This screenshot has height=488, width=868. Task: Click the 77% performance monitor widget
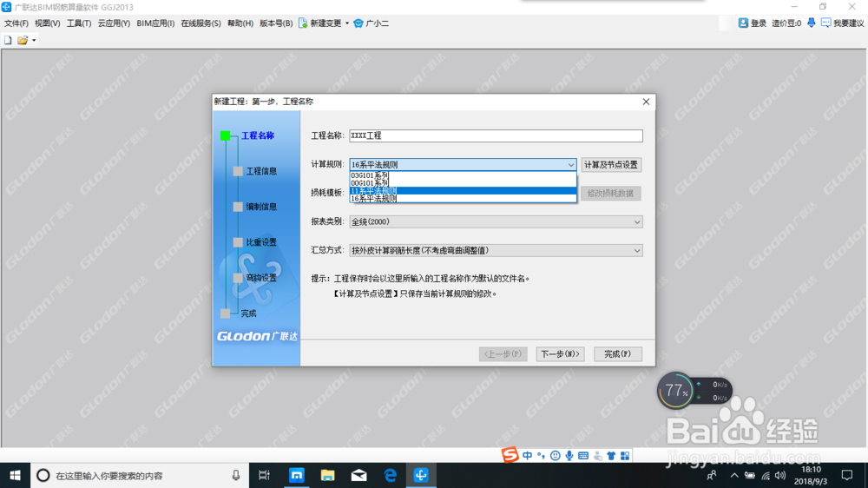tap(675, 391)
